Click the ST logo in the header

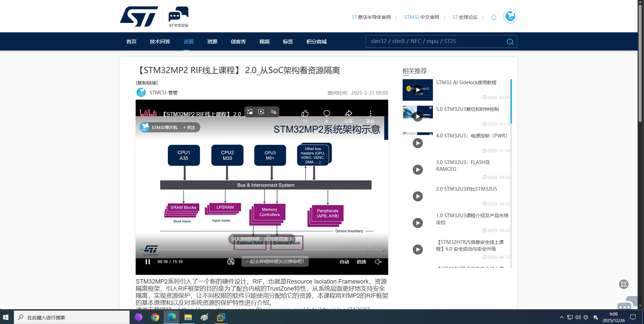click(x=139, y=16)
